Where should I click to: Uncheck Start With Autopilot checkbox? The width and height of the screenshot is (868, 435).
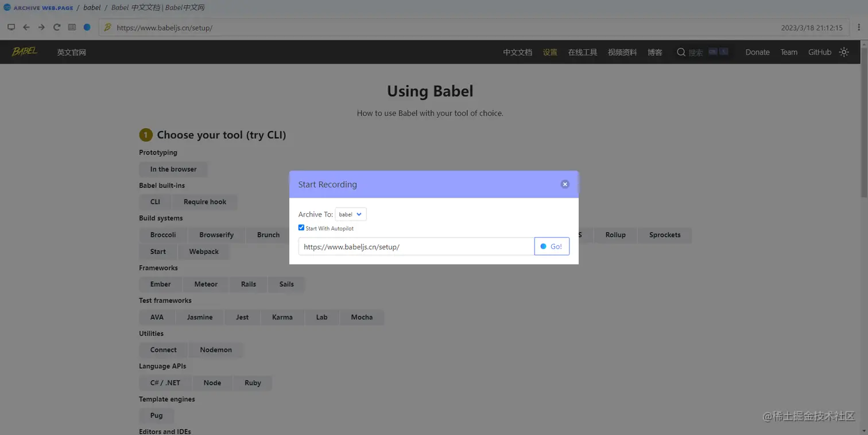(x=301, y=228)
